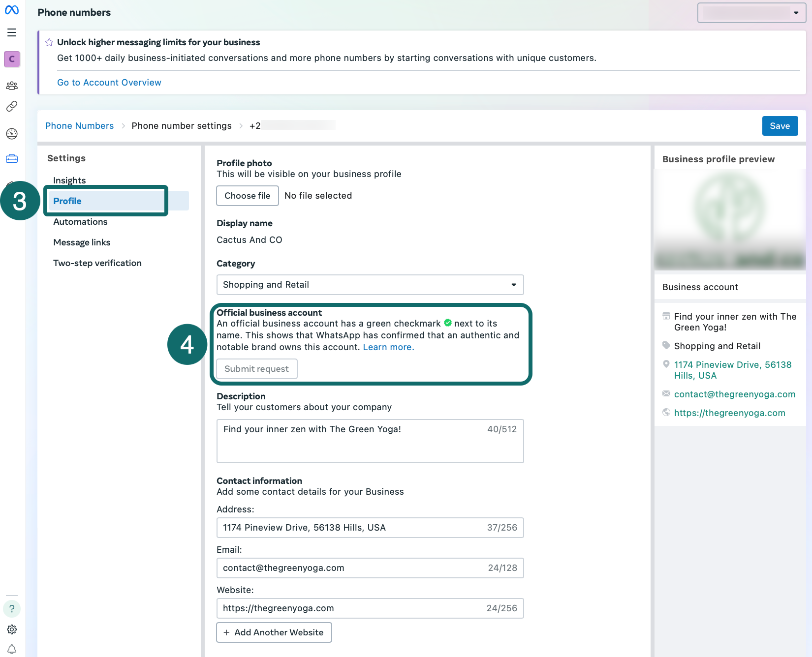Click the Website input field
The width and height of the screenshot is (812, 657).
(x=370, y=608)
